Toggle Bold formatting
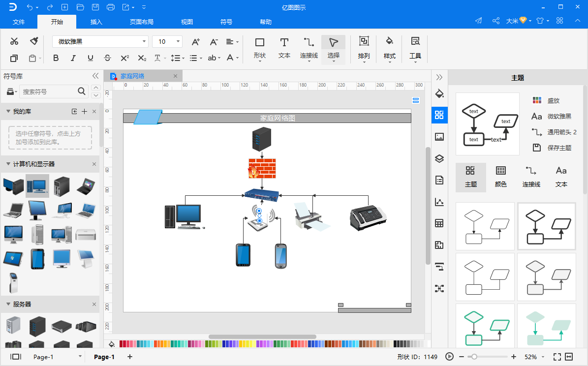The height and width of the screenshot is (366, 588). tap(56, 58)
